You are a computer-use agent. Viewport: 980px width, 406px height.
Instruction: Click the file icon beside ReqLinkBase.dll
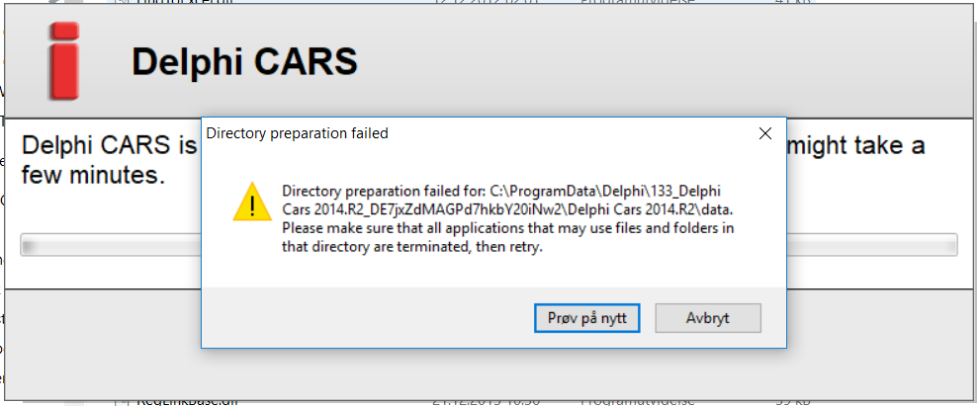122,402
